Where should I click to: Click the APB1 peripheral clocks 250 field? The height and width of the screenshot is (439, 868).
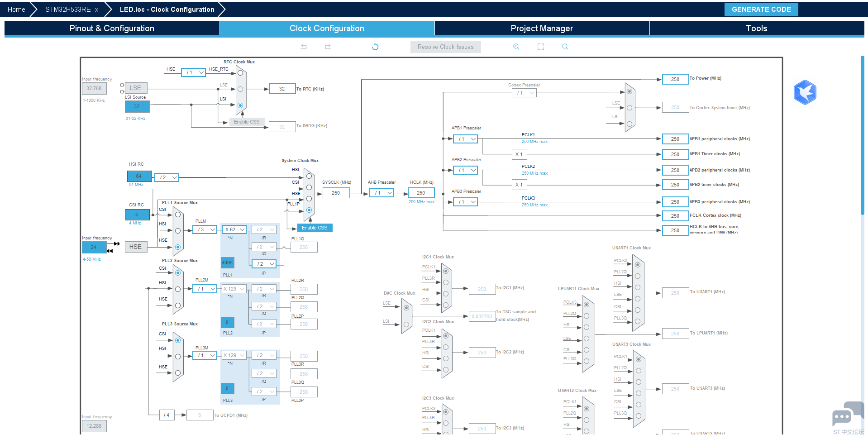[675, 139]
